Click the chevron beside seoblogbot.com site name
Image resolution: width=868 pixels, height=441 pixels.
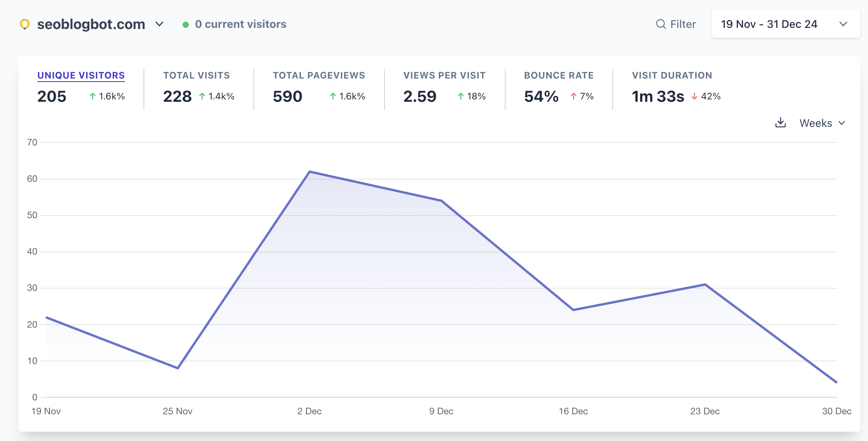tap(159, 24)
